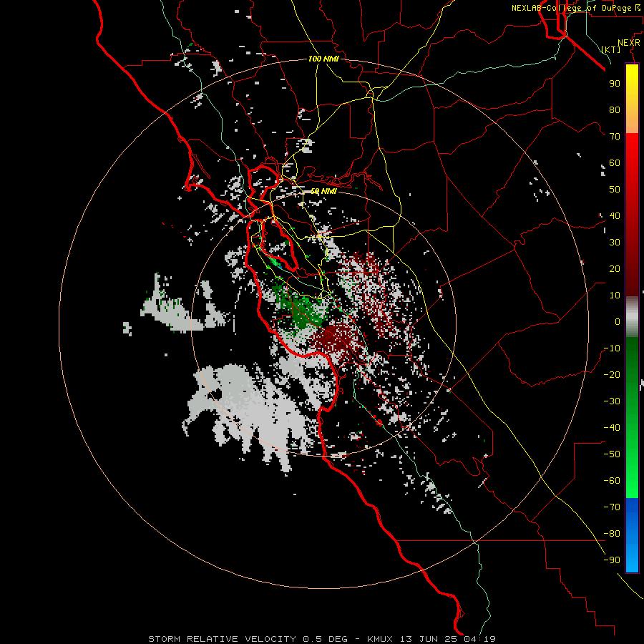Click the 20 value on velocity scale
Screen dimensions: 644x644
pos(615,268)
